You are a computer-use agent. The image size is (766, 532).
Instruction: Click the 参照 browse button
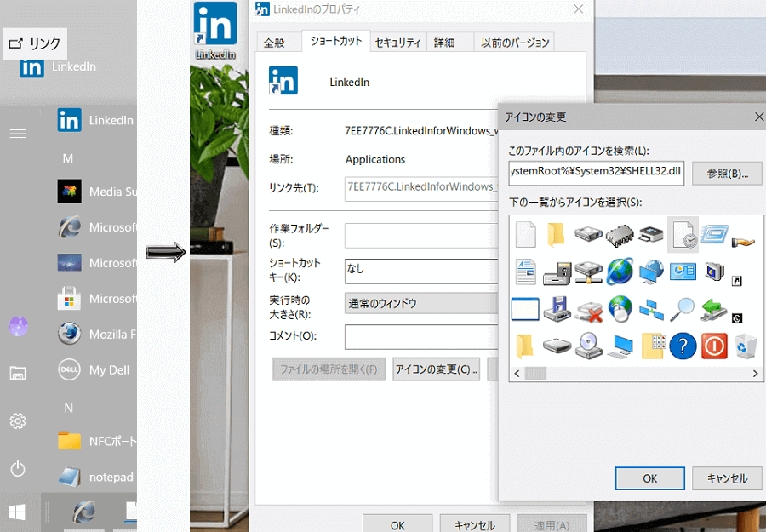click(x=728, y=174)
